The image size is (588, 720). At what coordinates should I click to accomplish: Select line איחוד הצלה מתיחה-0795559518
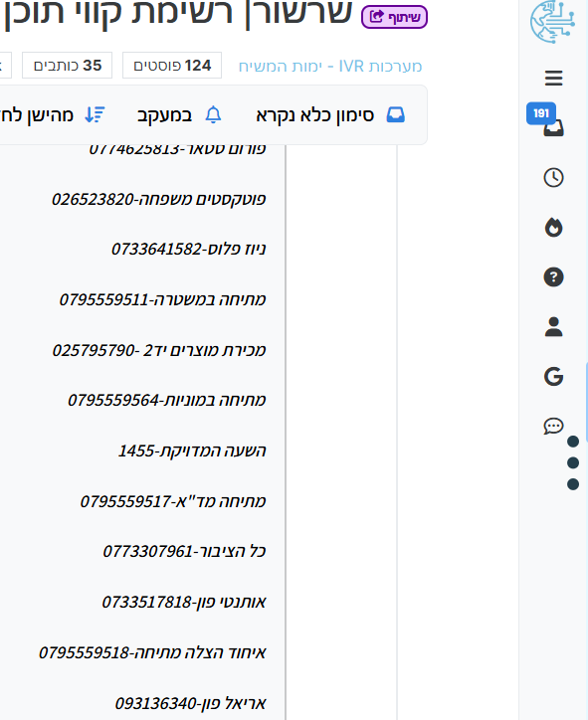point(152,652)
